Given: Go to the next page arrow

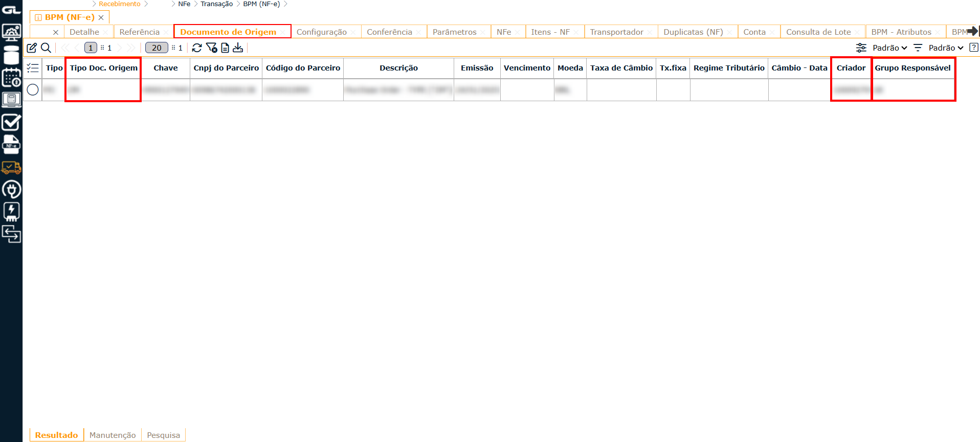Looking at the screenshot, I should click(x=120, y=48).
